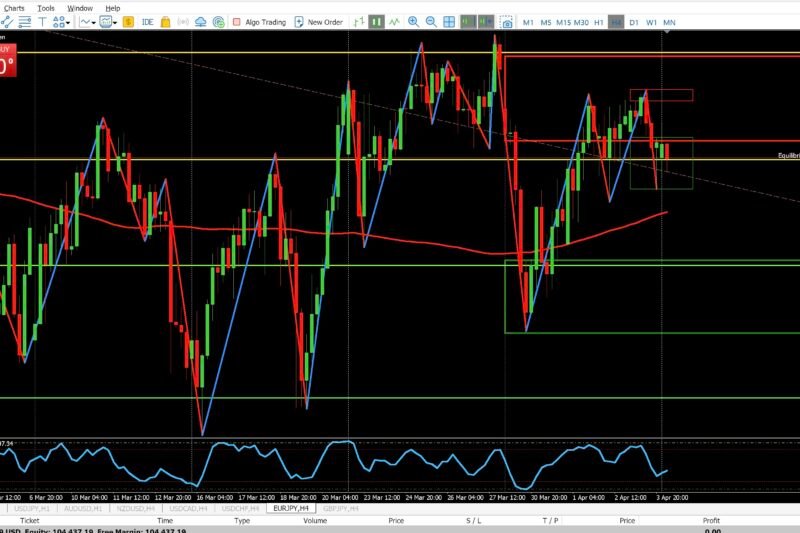
Task: Select the Text label tool
Action: (42, 22)
